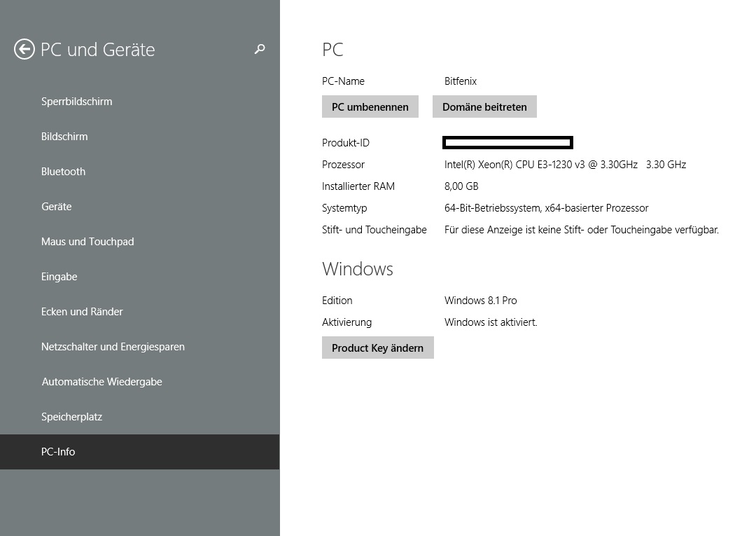Image resolution: width=756 pixels, height=536 pixels.
Task: Select the highlighted PC-Info entry
Action: pyautogui.click(x=140, y=452)
